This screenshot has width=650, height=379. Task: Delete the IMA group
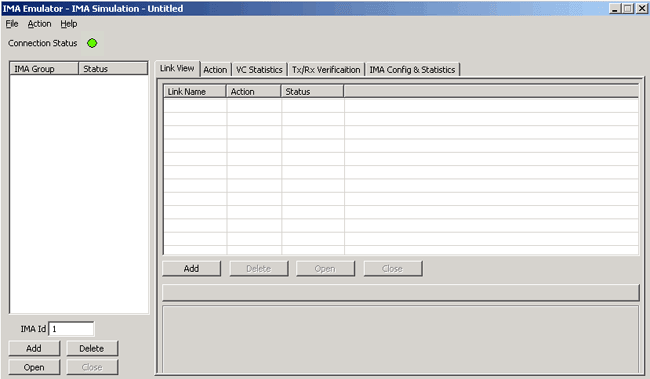(92, 348)
